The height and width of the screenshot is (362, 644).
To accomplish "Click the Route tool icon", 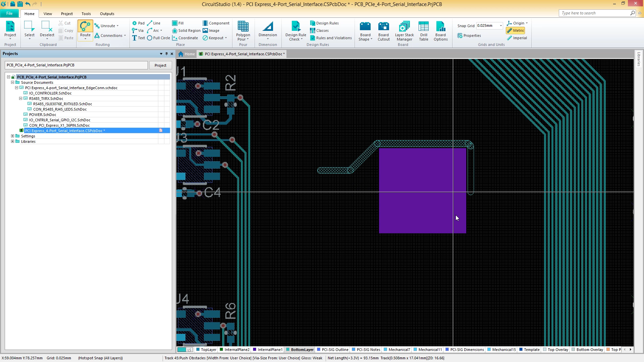I will (x=85, y=26).
